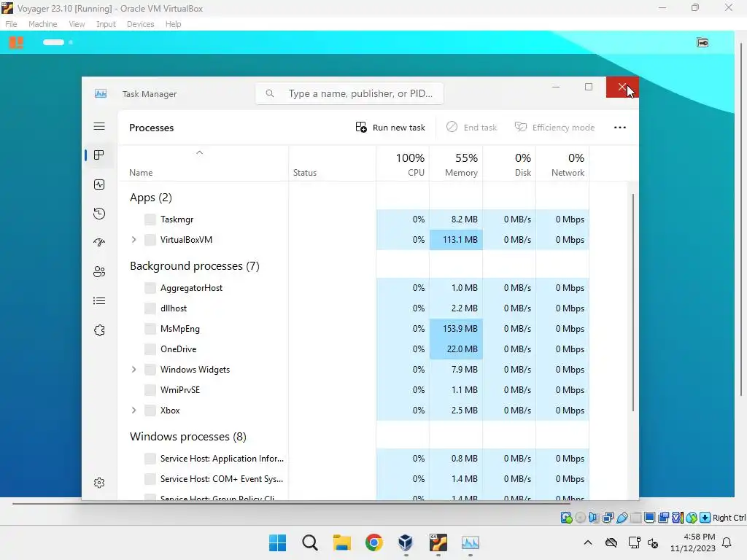Screen dimensions: 747x560
Task: Click the orange launcher icon in VM top panel
Action: coord(16,42)
